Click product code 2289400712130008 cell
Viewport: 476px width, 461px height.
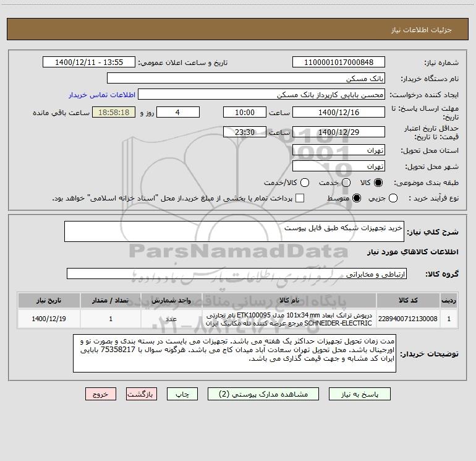pos(408,319)
